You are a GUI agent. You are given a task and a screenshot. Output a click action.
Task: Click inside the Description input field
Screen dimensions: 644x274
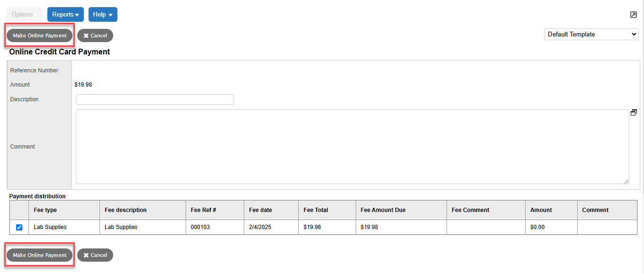pyautogui.click(x=154, y=99)
